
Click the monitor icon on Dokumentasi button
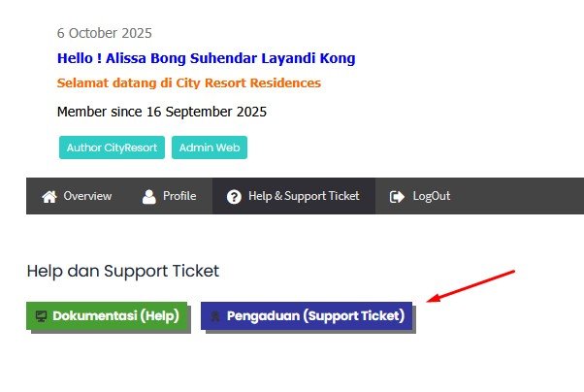(42, 316)
